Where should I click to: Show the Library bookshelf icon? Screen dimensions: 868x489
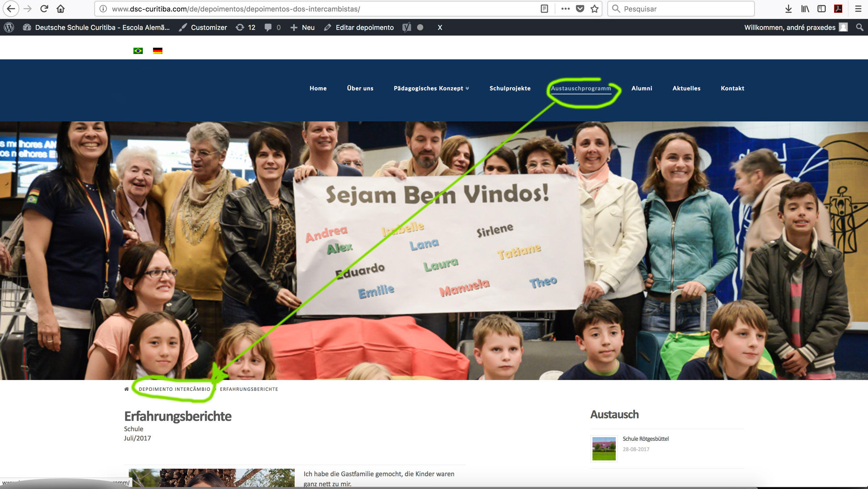pos(805,9)
